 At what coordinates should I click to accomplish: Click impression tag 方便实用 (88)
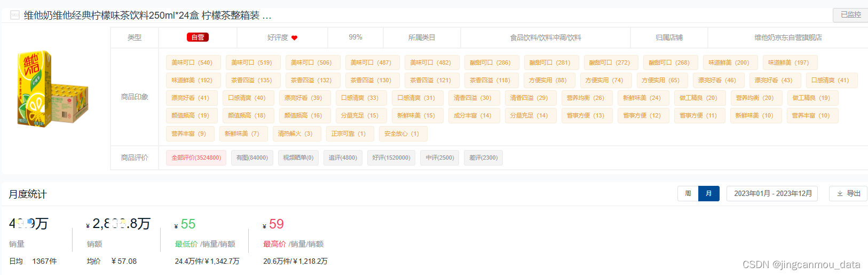click(x=549, y=80)
